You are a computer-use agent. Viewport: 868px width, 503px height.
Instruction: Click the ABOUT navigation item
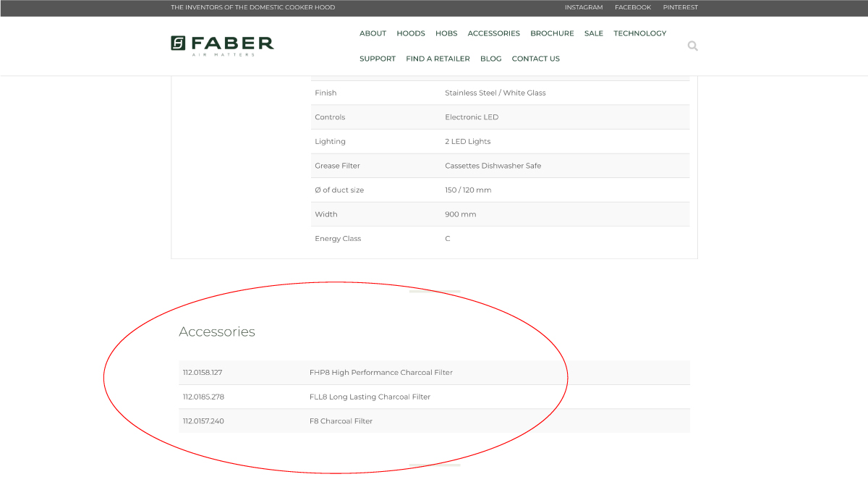pyautogui.click(x=373, y=33)
